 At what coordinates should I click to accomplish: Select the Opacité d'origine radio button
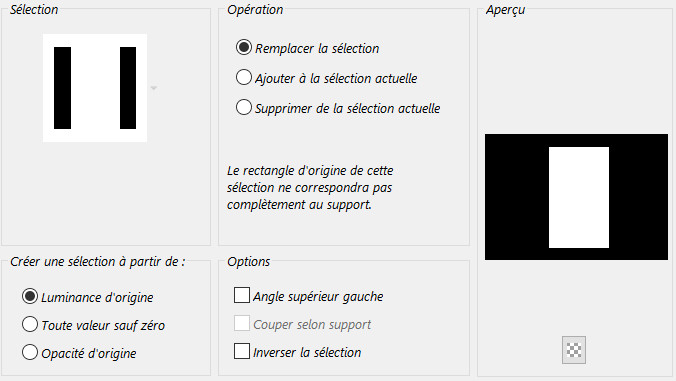(30, 352)
